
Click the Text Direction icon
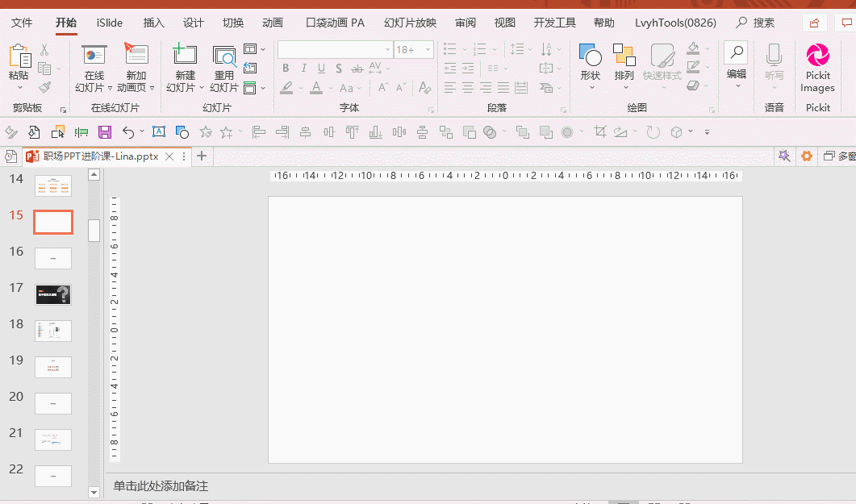(x=546, y=49)
